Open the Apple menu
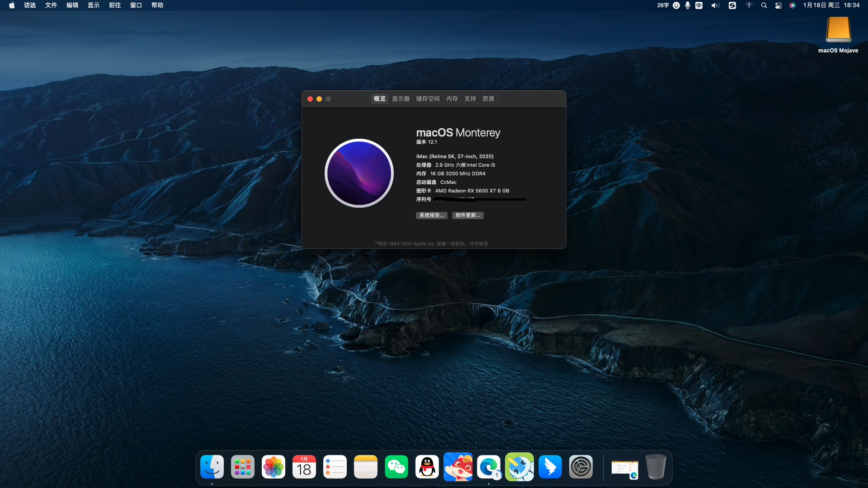Screen dimensions: 868x488 click(x=12, y=5)
